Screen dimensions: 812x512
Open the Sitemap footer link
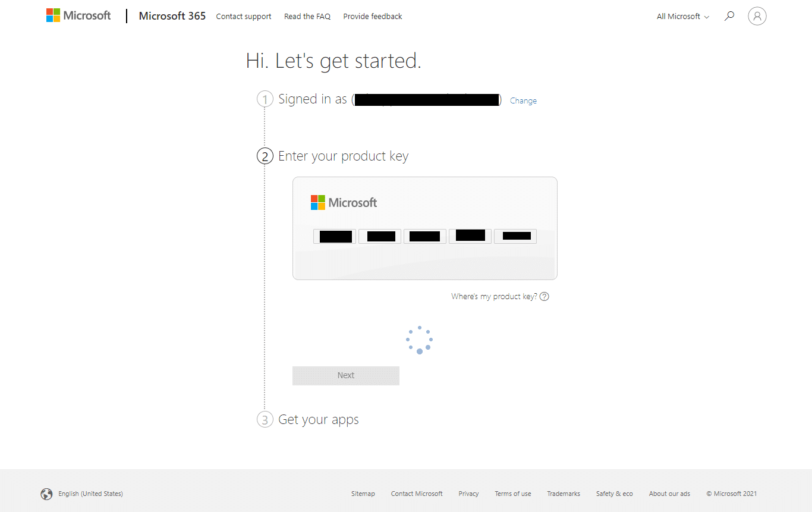[x=363, y=494]
